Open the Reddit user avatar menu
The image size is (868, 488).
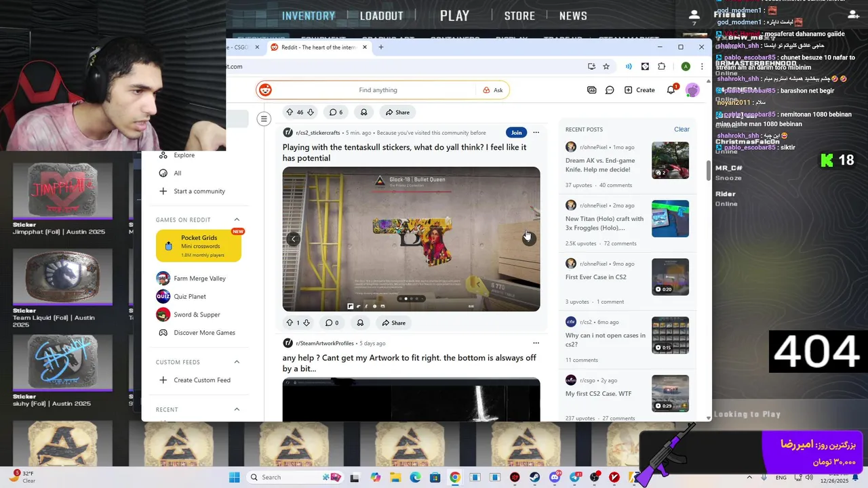click(692, 90)
